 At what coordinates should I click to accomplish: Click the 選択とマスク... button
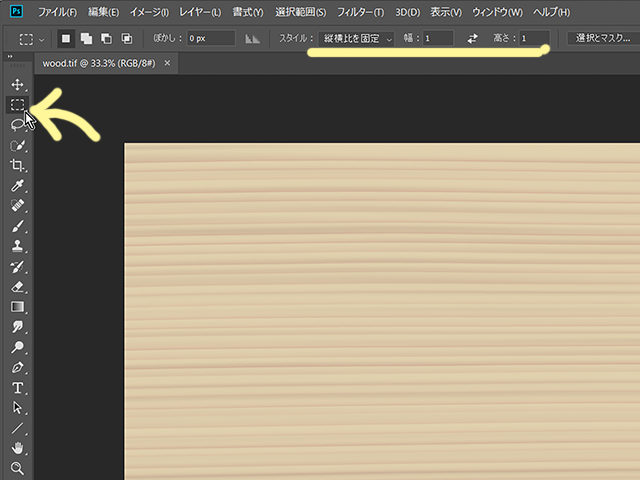[x=603, y=38]
